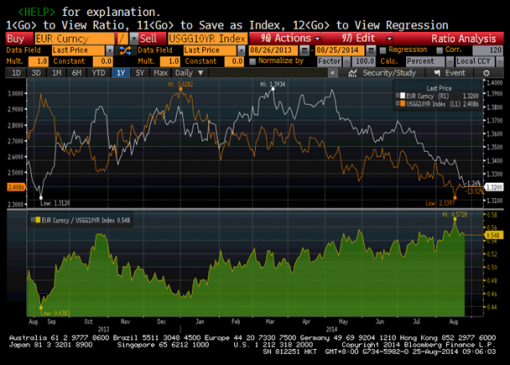Image resolution: width=510 pixels, height=365 pixels.
Task: Click the normalize factor field showing 100.0
Action: click(x=364, y=62)
